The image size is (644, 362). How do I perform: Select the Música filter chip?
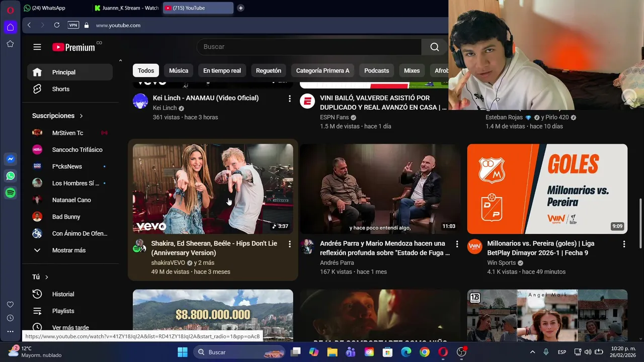(x=179, y=71)
